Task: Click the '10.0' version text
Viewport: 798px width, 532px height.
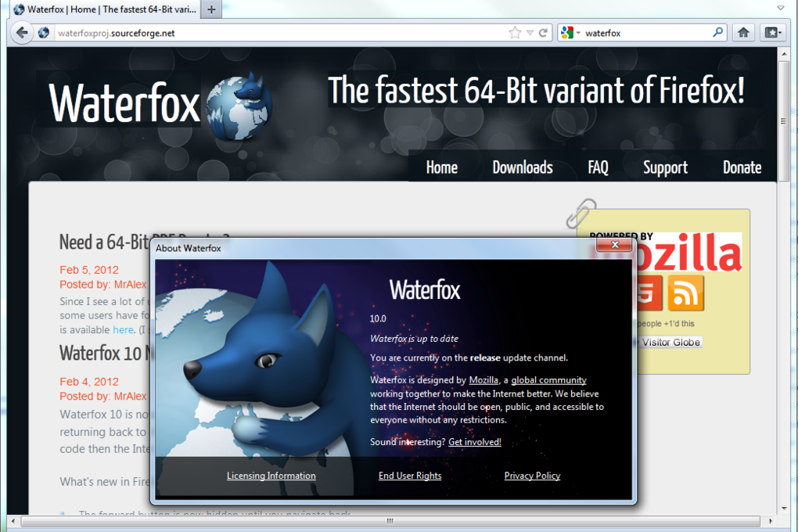Action: click(378, 318)
